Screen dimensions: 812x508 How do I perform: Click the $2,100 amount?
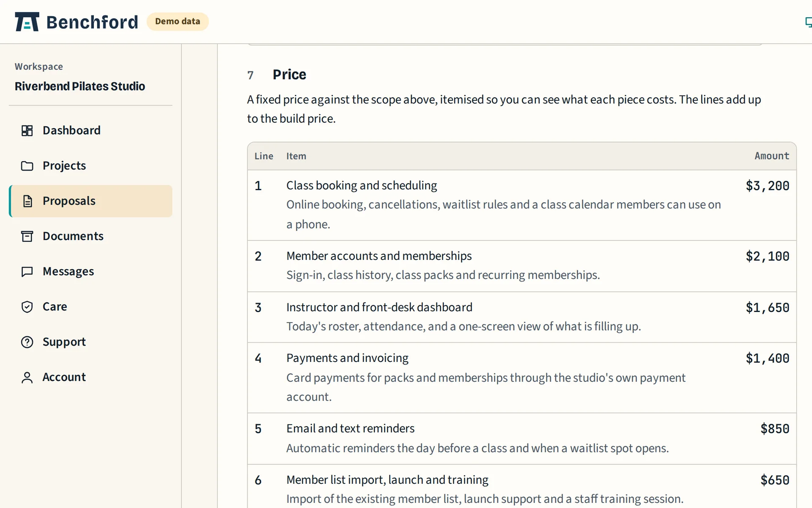click(767, 257)
